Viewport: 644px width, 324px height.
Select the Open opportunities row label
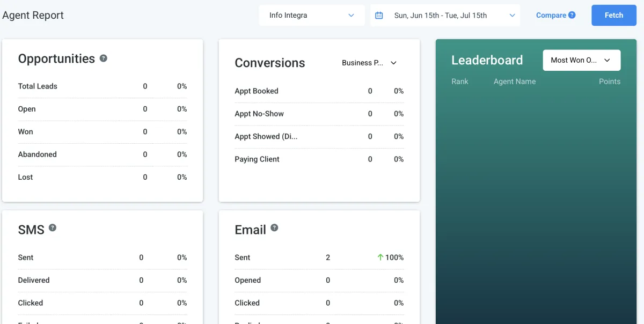pyautogui.click(x=27, y=109)
